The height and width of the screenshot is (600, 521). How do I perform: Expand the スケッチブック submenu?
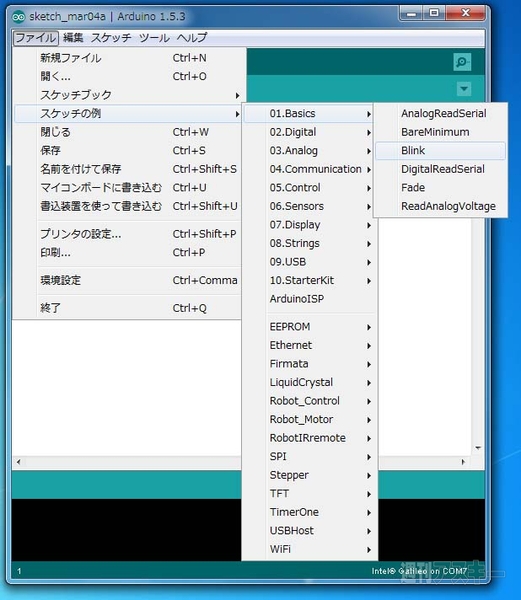[128, 95]
